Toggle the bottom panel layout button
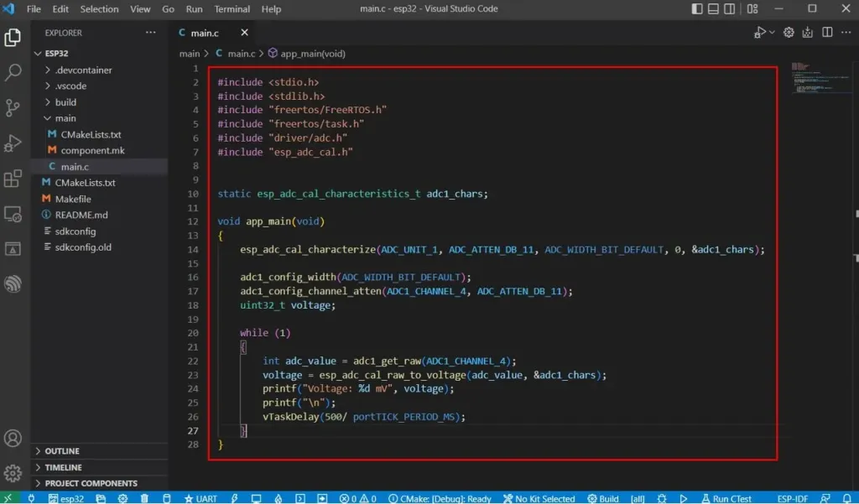 713,8
